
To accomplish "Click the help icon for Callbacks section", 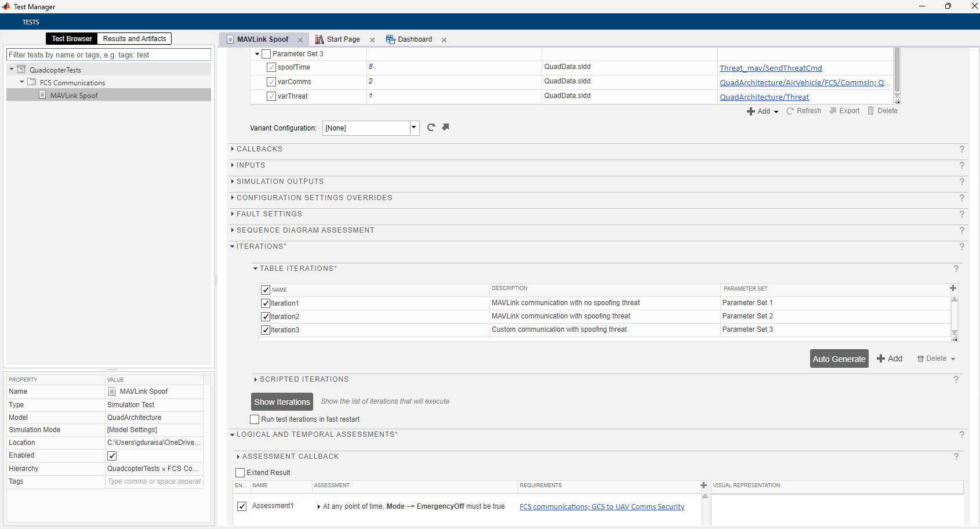I will [961, 149].
